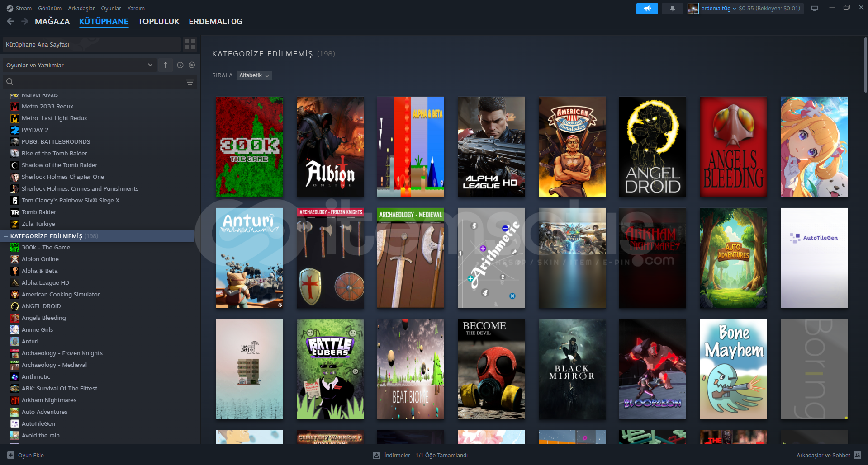
Task: Sort the library list ascending via arrow icon
Action: tap(166, 65)
